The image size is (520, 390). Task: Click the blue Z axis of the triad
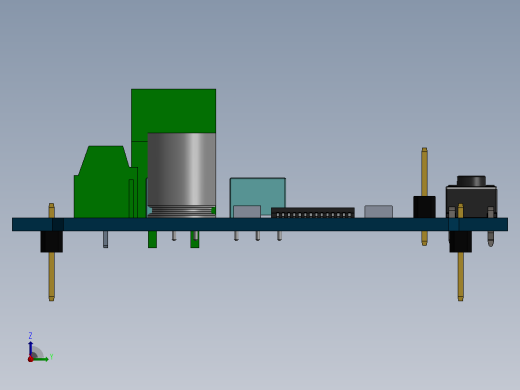pyautogui.click(x=31, y=349)
